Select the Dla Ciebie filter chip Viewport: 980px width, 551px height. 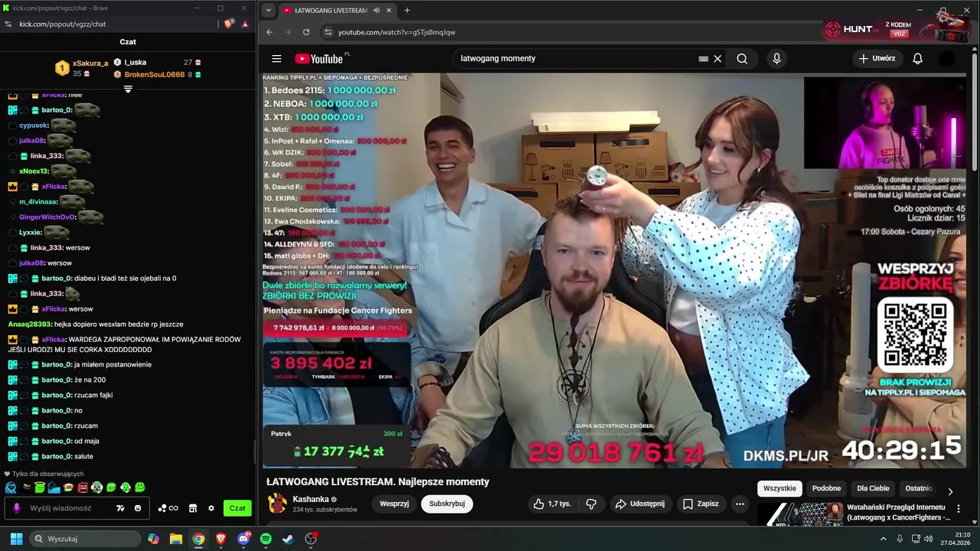point(873,488)
